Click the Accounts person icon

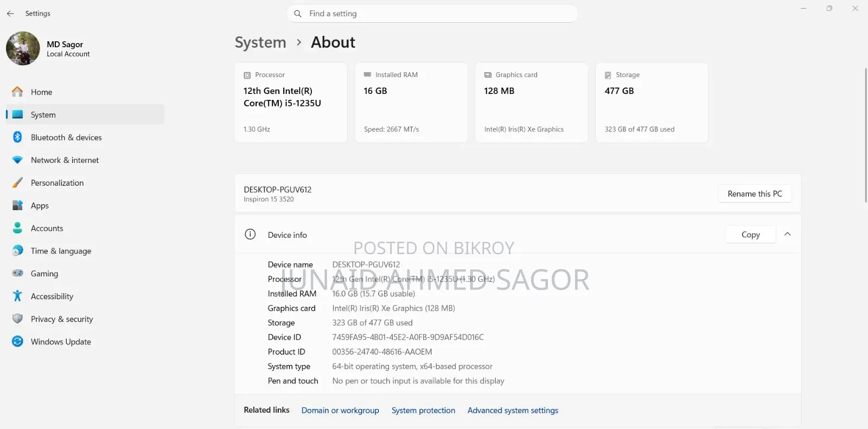17,228
